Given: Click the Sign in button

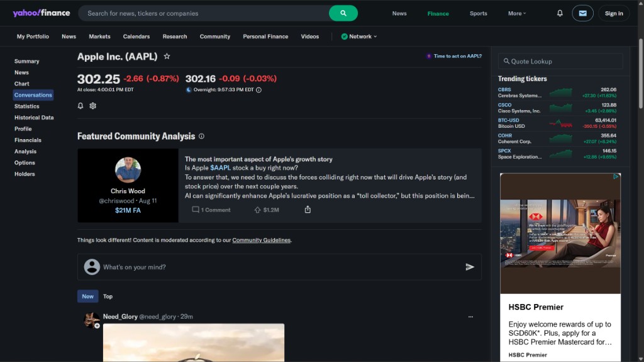Looking at the screenshot, I should tap(614, 13).
